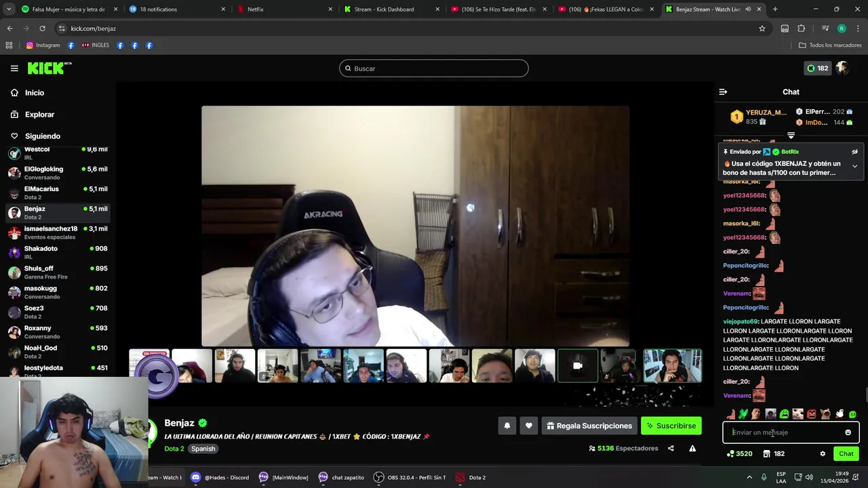Click the Suscribirse button
The width and height of the screenshot is (868, 488).
671,426
